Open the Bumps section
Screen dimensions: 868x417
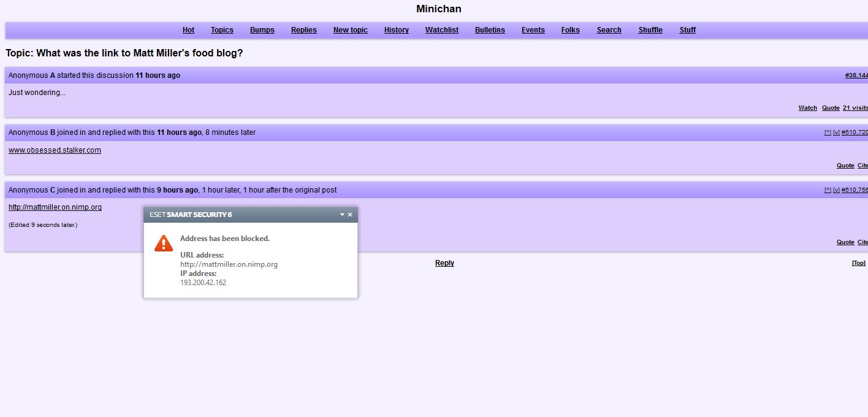click(262, 30)
